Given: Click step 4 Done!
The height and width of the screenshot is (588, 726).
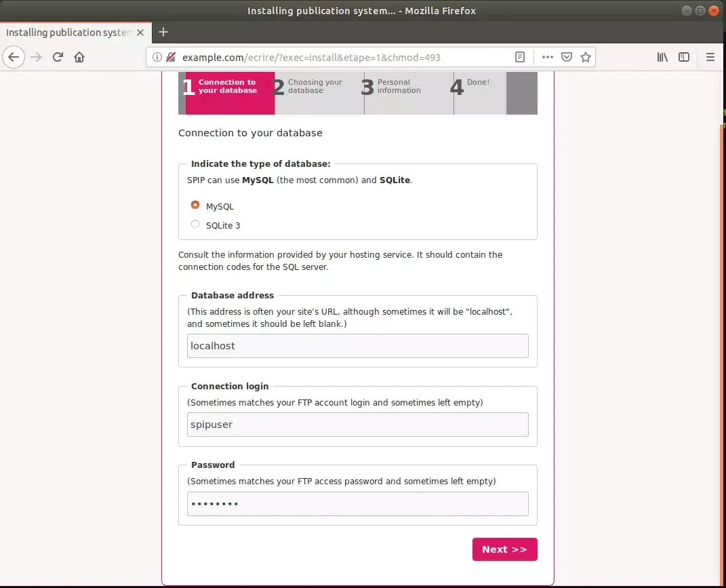Looking at the screenshot, I should [x=480, y=93].
